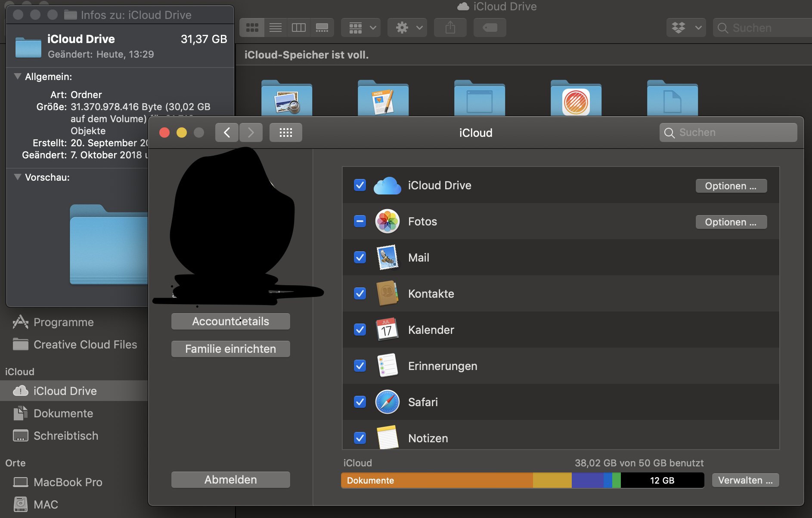Click the Mail stamp icon
812x518 pixels.
pyautogui.click(x=387, y=257)
